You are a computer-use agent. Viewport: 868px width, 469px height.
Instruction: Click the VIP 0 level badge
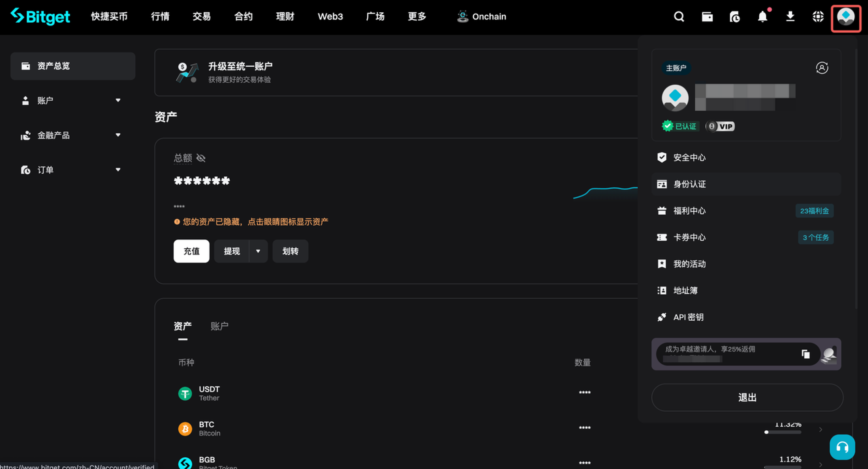pyautogui.click(x=720, y=126)
